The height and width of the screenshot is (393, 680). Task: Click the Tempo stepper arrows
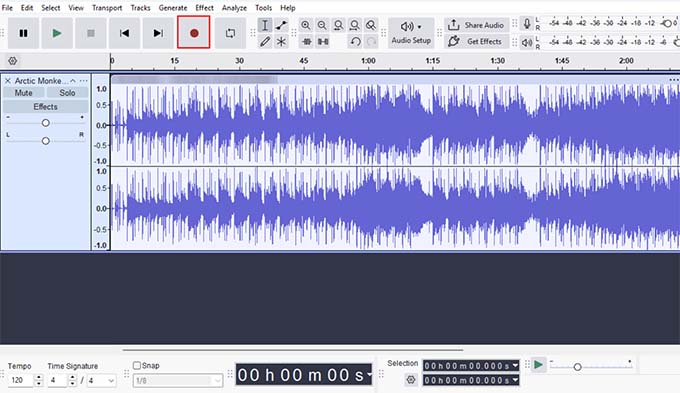click(39, 380)
